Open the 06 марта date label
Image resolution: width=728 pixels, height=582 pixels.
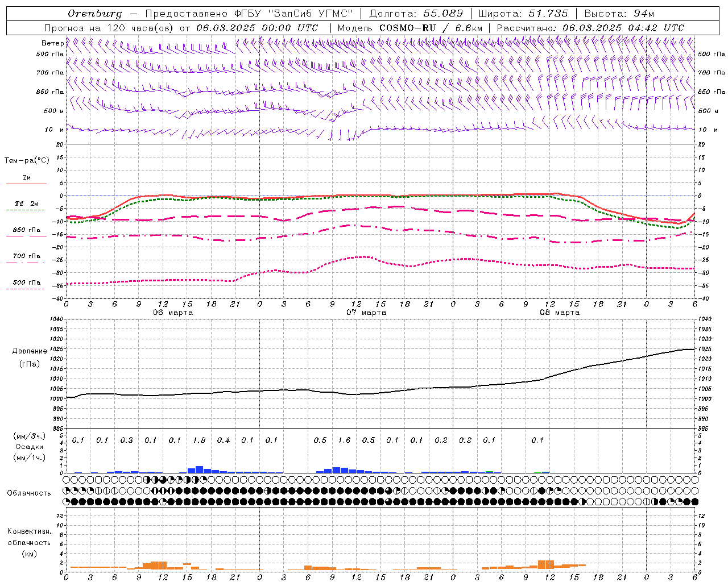coord(173,313)
